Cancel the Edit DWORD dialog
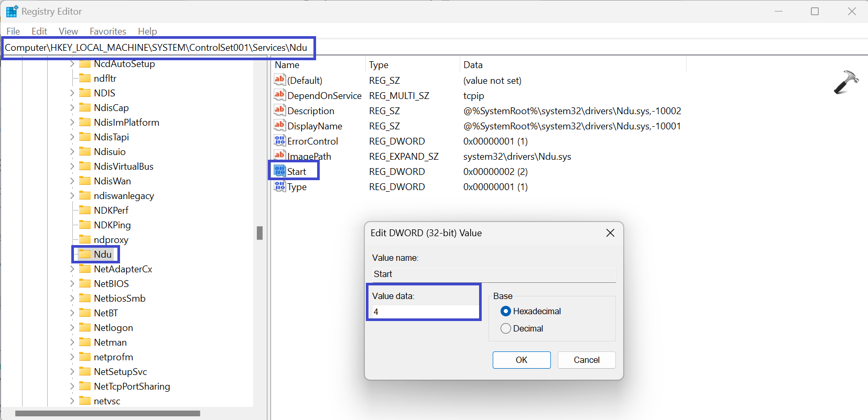 [x=586, y=360]
